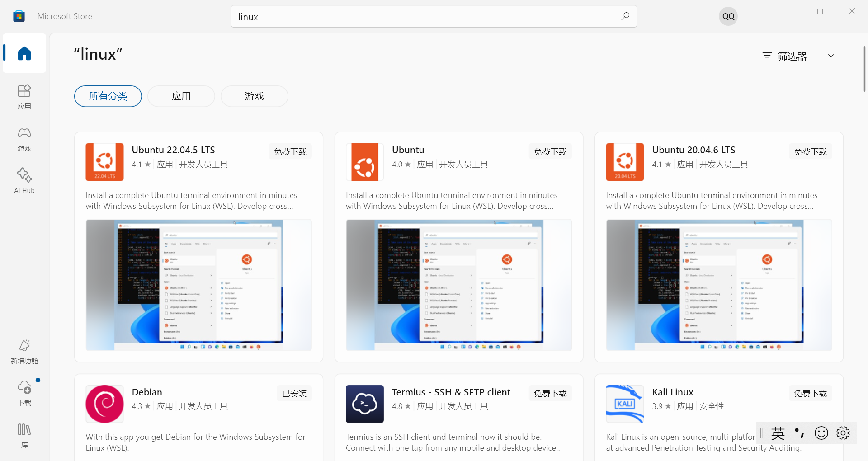
Task: Toggle IME punctuation mode icon
Action: click(x=799, y=433)
